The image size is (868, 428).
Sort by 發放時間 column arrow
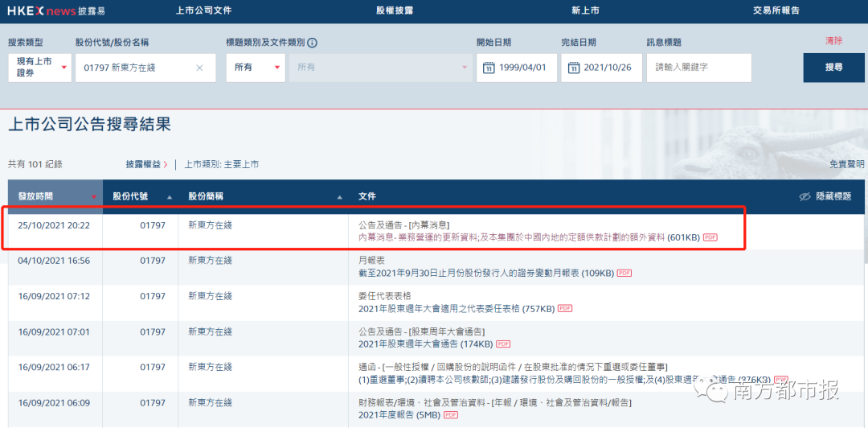pyautogui.click(x=93, y=197)
